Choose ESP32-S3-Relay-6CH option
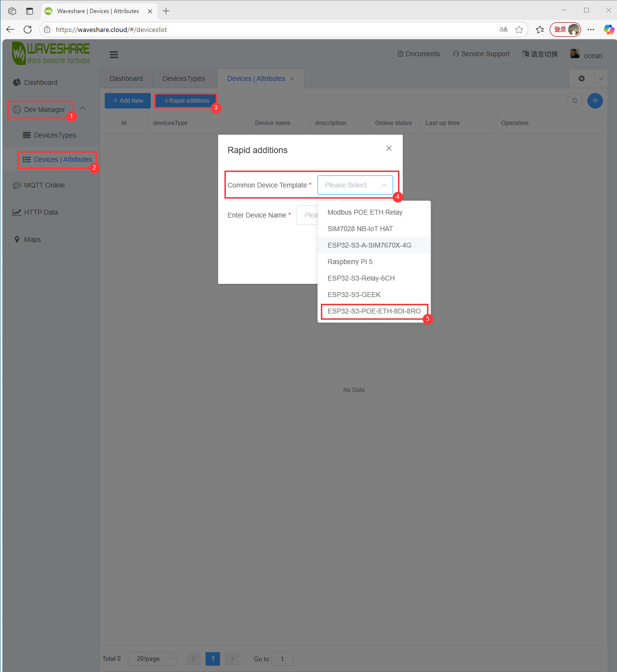 tap(374, 278)
